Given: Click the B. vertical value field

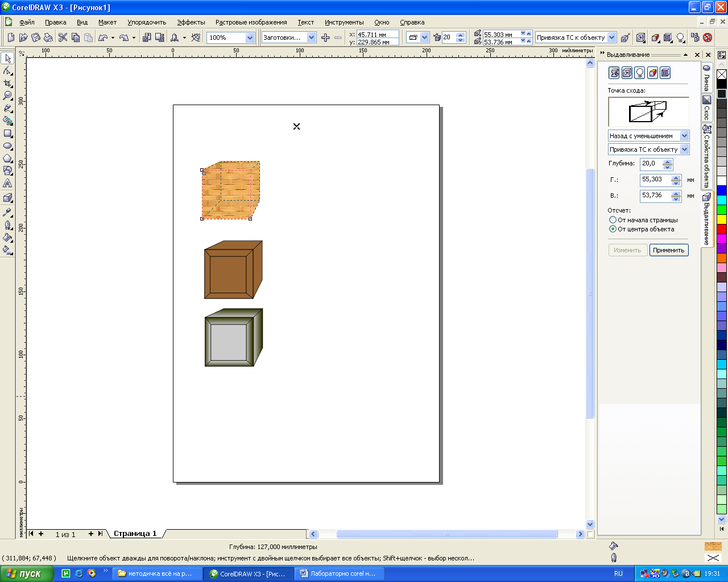Looking at the screenshot, I should pyautogui.click(x=656, y=196).
